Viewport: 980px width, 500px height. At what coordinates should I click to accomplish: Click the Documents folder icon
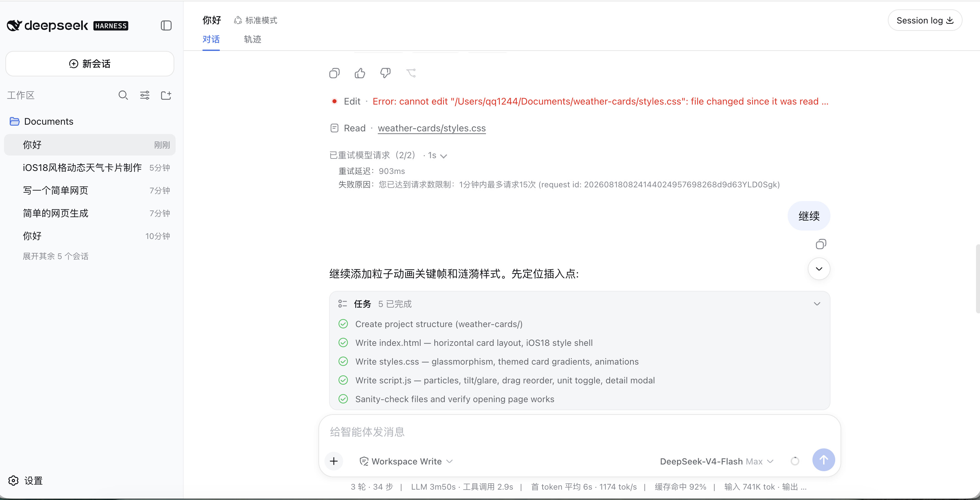14,121
